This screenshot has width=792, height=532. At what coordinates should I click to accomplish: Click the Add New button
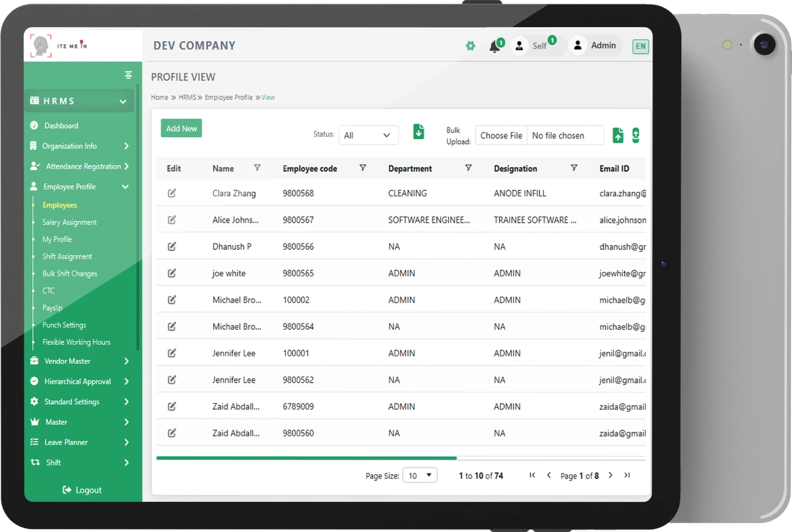[181, 128]
